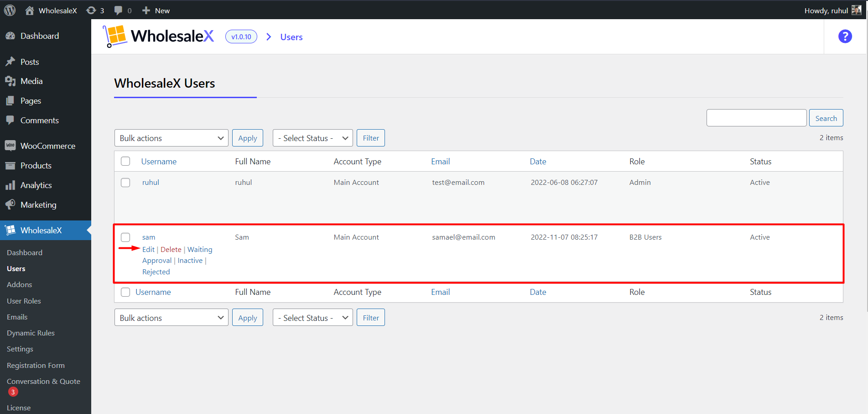Click the B2B Users role cell
The image size is (868, 414).
point(645,237)
